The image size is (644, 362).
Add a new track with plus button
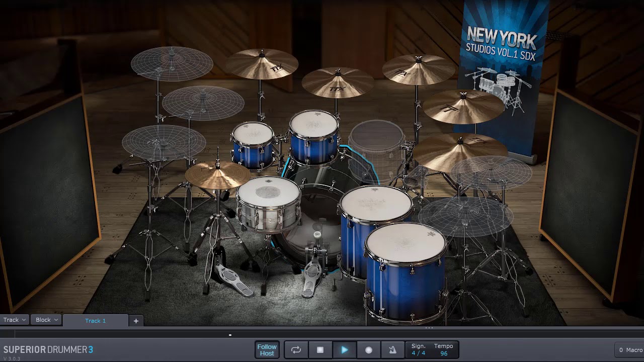[x=136, y=320]
